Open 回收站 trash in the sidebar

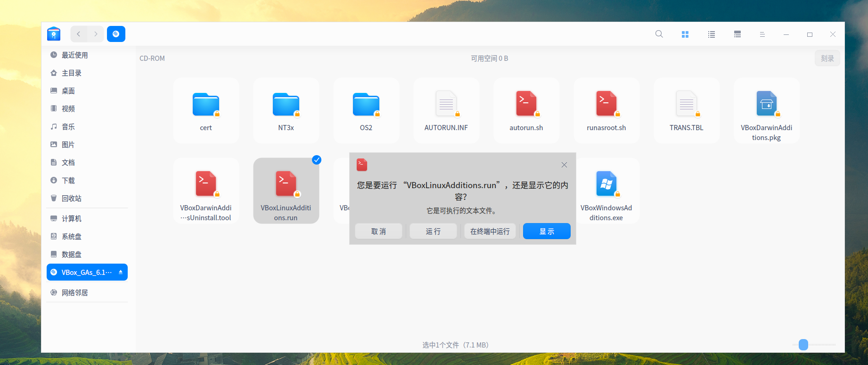87,199
